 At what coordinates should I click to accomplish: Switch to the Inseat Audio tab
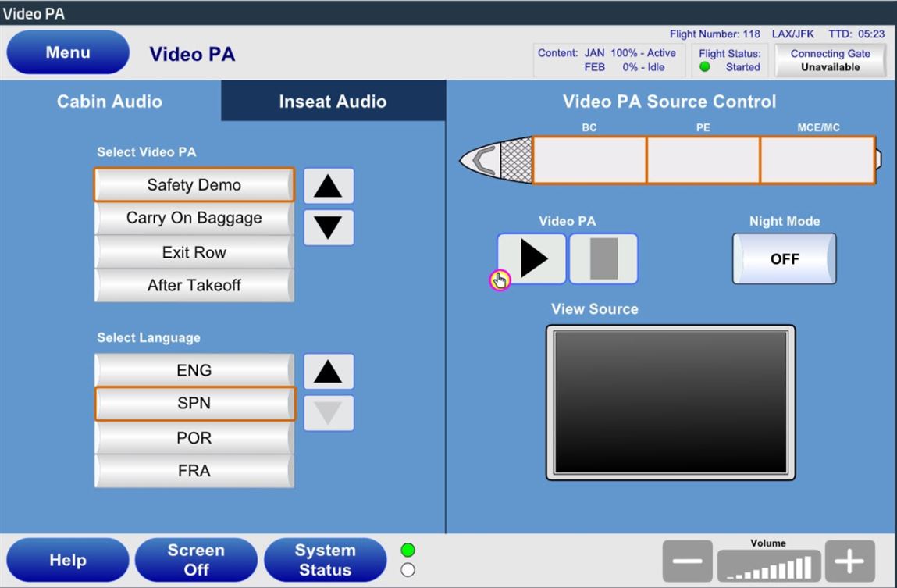click(333, 102)
